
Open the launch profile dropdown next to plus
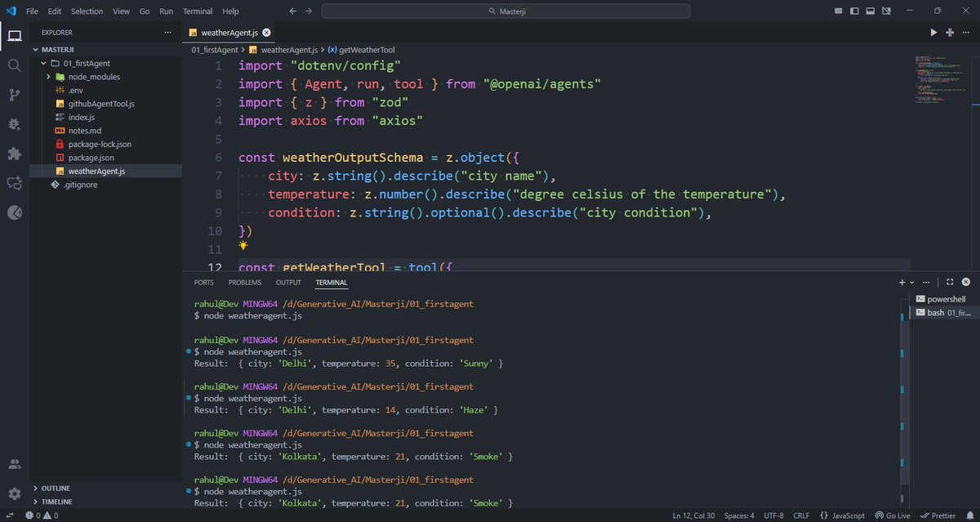click(x=913, y=283)
